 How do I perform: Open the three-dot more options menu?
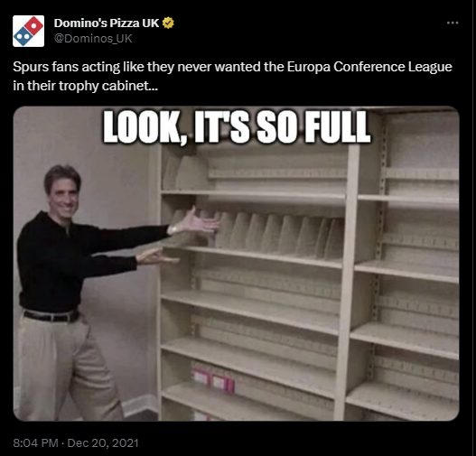click(453, 23)
